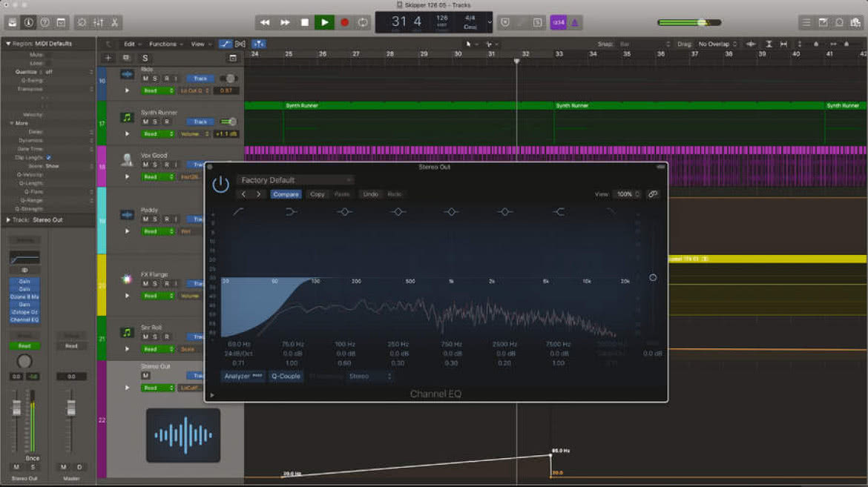The height and width of the screenshot is (487, 868).
Task: Expand the Track Stereo Out section
Action: pyautogui.click(x=8, y=219)
